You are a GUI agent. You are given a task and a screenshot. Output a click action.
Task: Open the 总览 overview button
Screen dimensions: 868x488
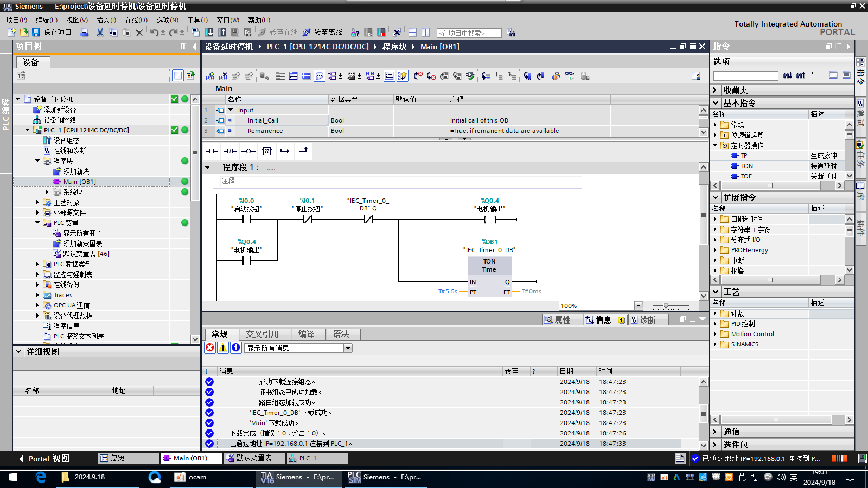click(x=129, y=458)
